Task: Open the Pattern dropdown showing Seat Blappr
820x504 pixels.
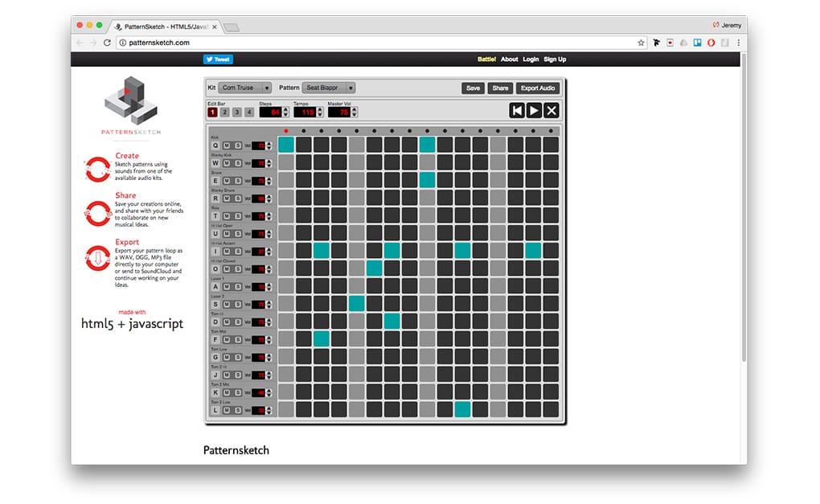Action: point(327,88)
